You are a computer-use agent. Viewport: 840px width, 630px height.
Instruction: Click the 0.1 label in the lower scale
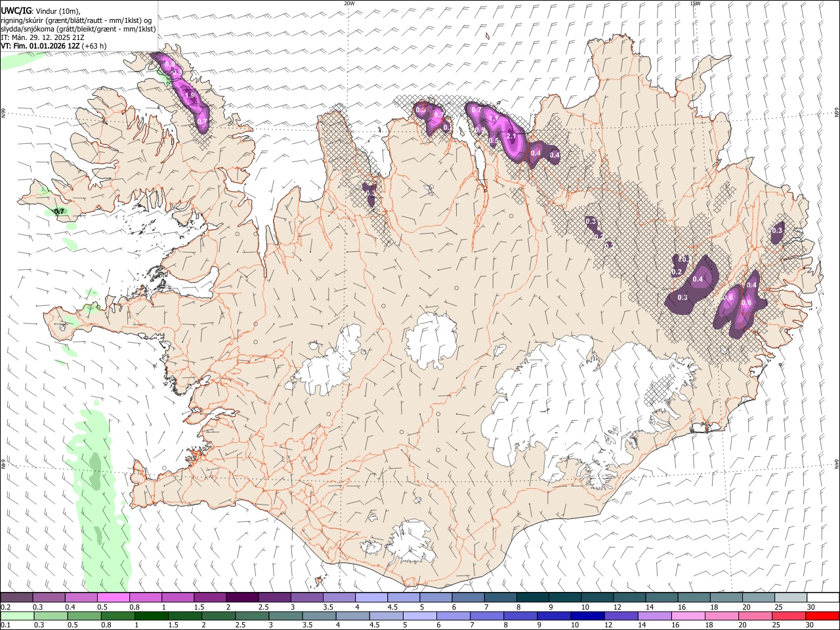[5, 625]
